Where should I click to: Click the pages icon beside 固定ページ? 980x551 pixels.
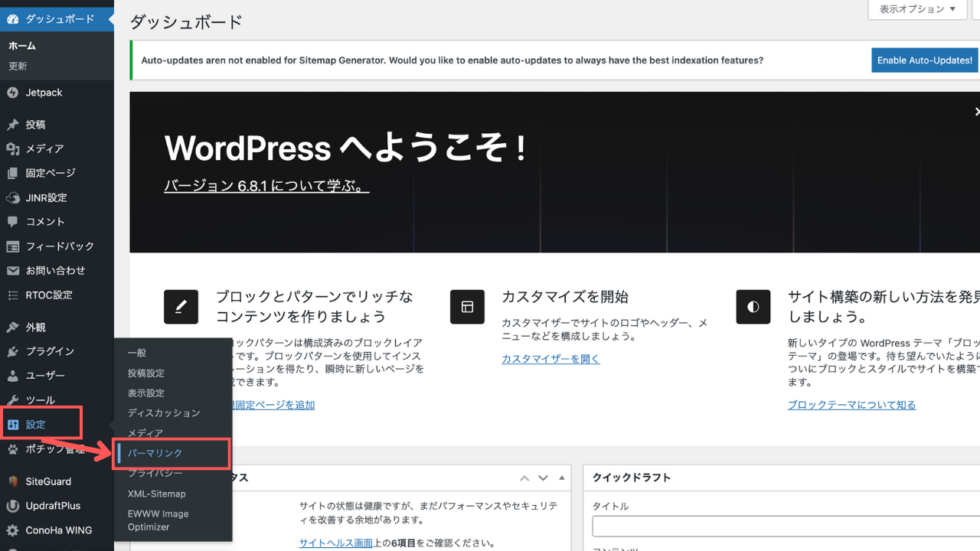coord(12,174)
